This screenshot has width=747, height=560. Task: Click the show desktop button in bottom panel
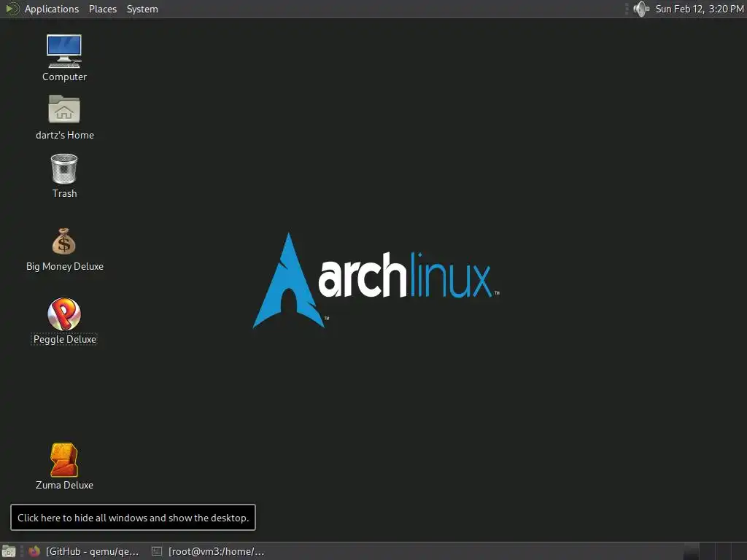coord(9,551)
